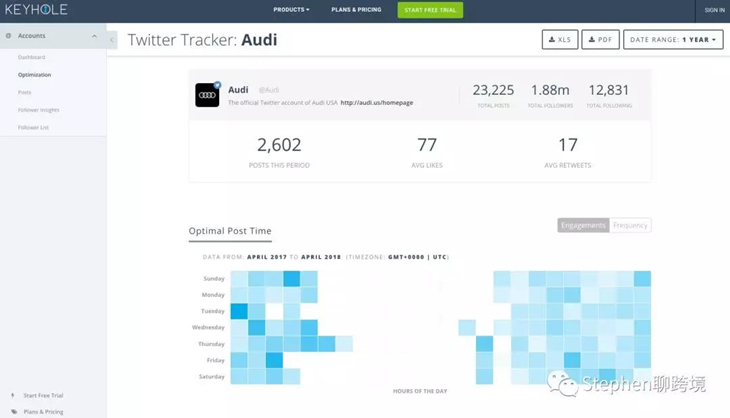
Task: Open Follower List in the sidebar
Action: tap(33, 128)
